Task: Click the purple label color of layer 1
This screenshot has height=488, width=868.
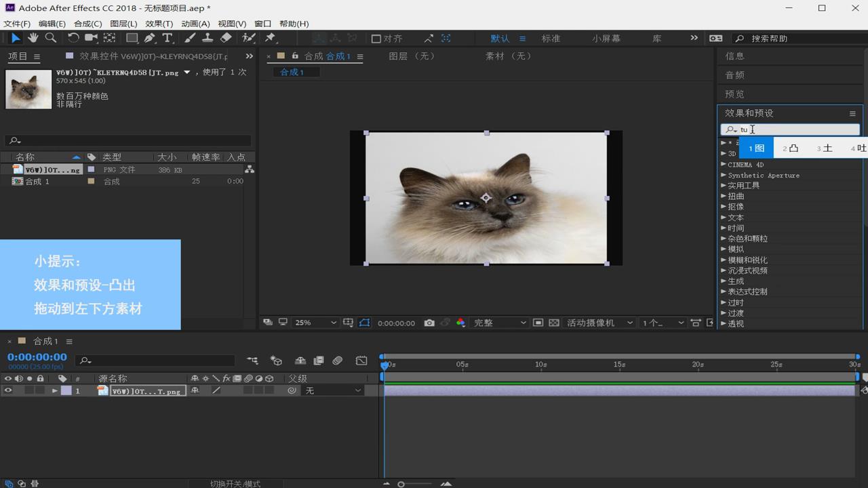Action: point(66,390)
